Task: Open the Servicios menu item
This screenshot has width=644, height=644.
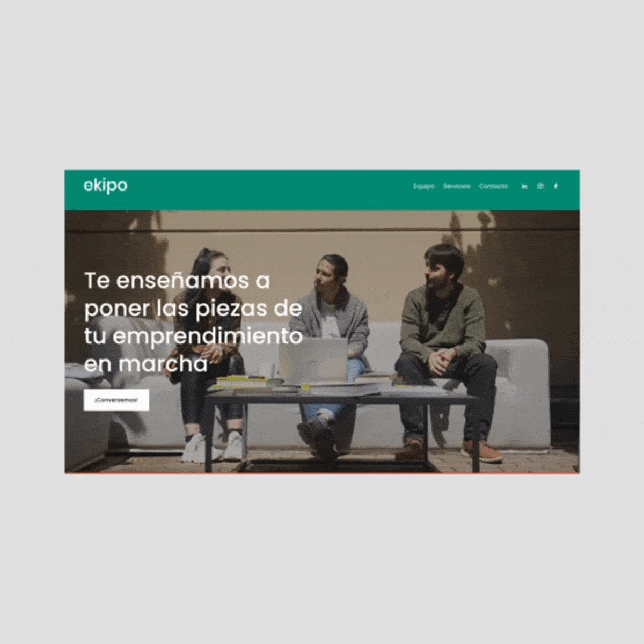Action: tap(457, 186)
